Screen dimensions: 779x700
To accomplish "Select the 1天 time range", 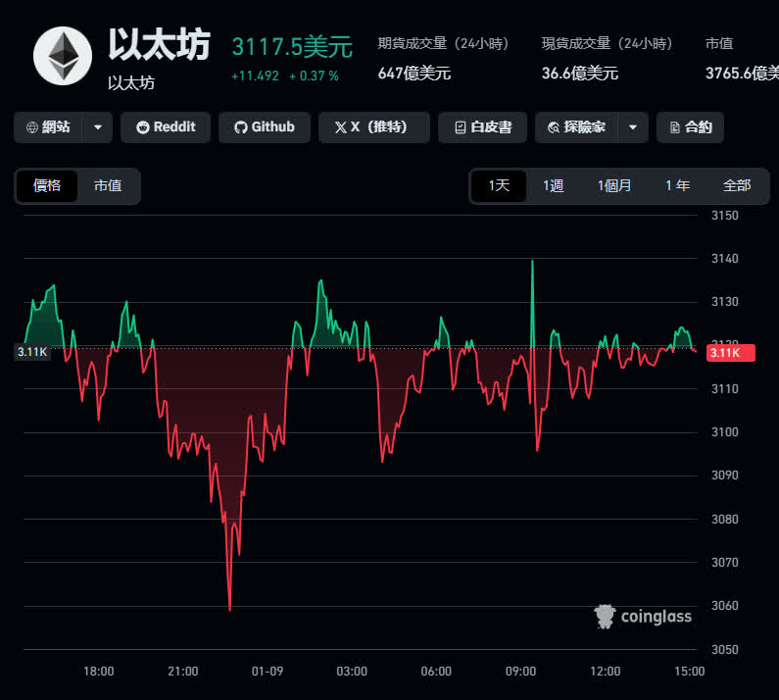I will (x=499, y=185).
